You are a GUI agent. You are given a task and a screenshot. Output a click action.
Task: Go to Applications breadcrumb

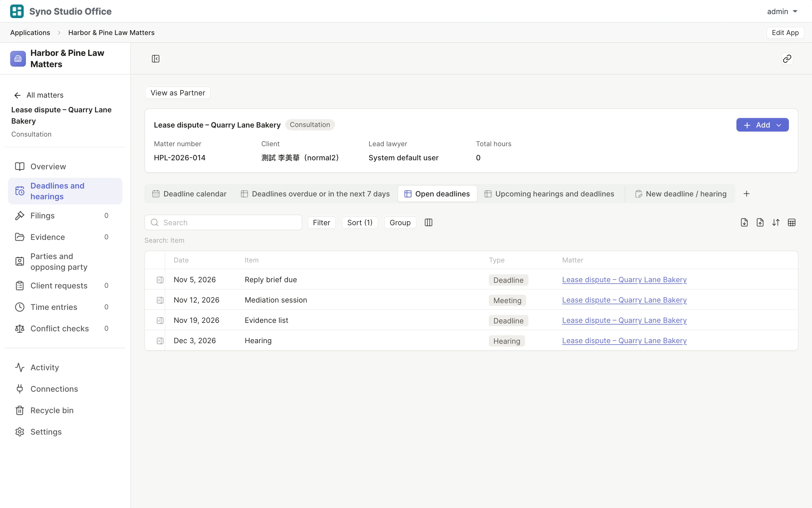coord(30,32)
